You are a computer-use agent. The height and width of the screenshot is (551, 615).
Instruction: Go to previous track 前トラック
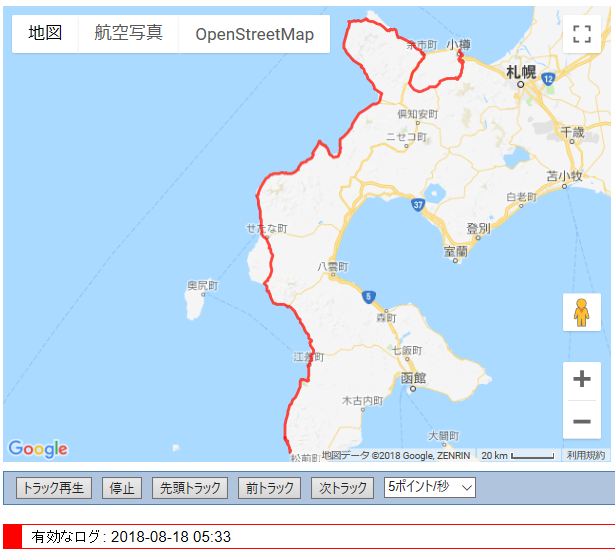point(269,488)
